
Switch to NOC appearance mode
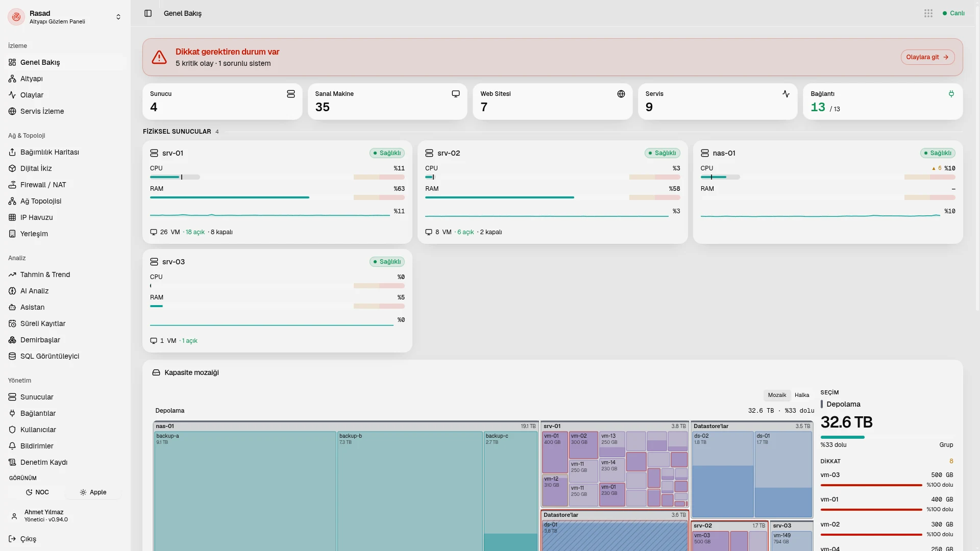coord(37,492)
